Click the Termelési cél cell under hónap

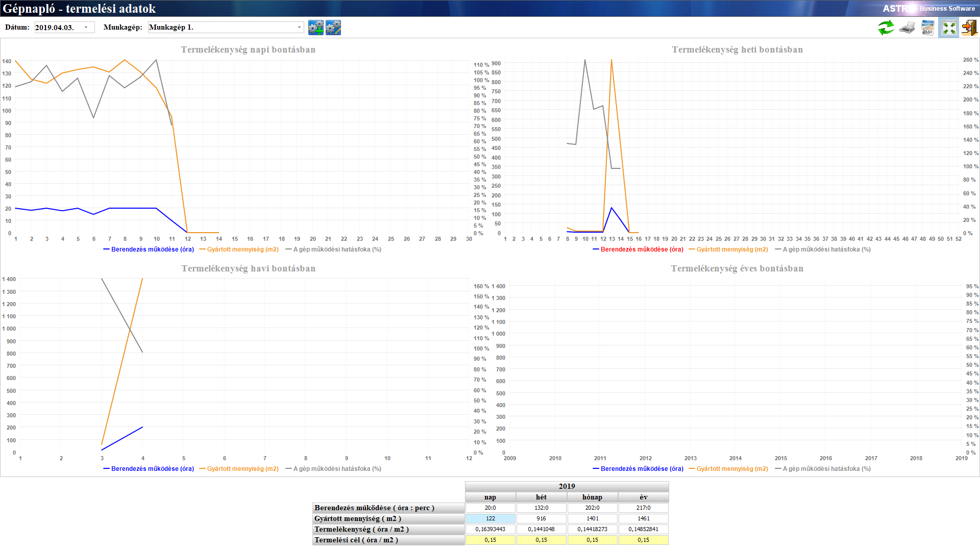(593, 540)
